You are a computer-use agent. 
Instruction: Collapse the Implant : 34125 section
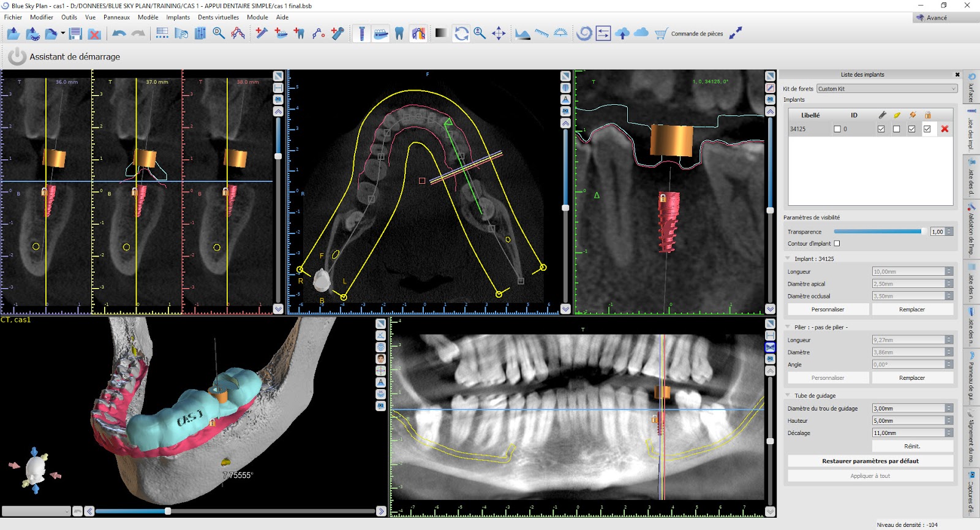pyautogui.click(x=788, y=259)
